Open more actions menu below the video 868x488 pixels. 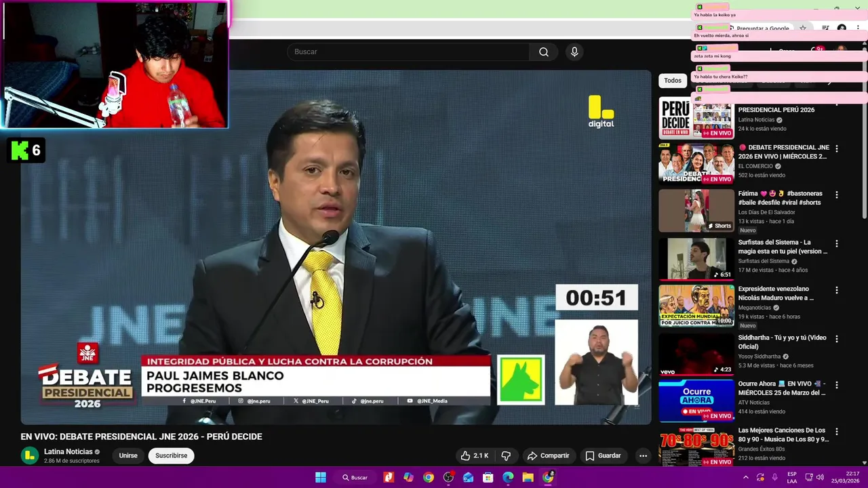pos(643,455)
